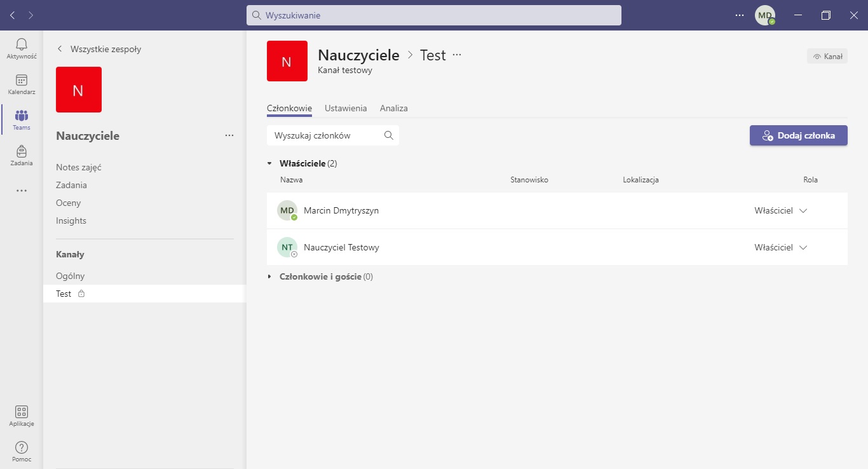868x469 pixels.
Task: Open Aplikacje icon in left rail
Action: pyautogui.click(x=21, y=412)
